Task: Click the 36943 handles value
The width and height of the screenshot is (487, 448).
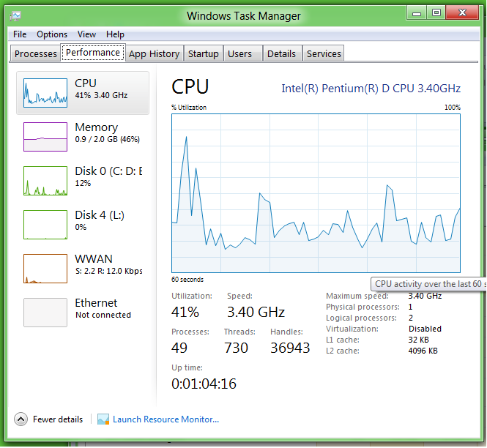Action: (x=290, y=348)
